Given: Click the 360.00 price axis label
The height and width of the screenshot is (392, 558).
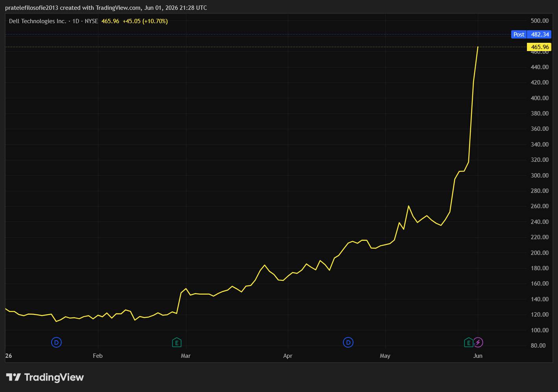Looking at the screenshot, I should (540, 129).
